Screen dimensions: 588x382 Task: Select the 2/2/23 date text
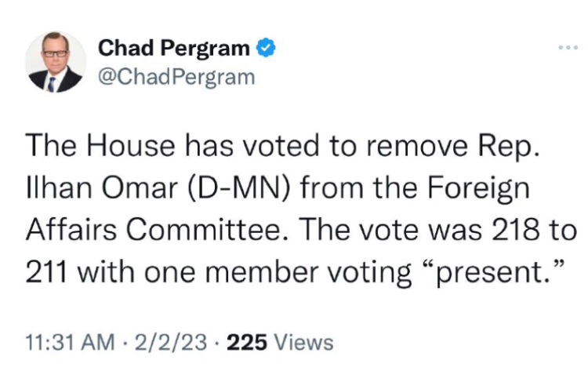click(172, 343)
